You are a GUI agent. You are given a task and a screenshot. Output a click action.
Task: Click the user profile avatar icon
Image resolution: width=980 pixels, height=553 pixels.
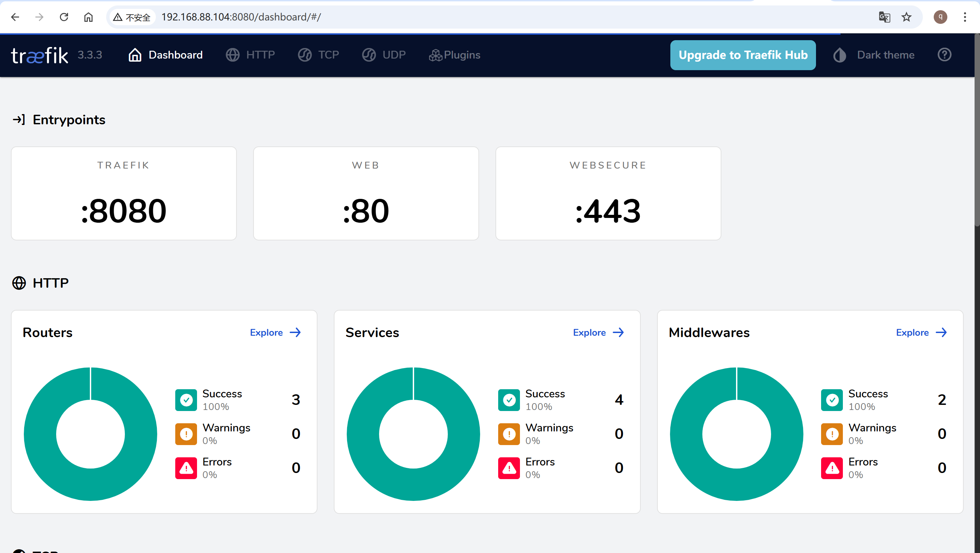tap(940, 17)
